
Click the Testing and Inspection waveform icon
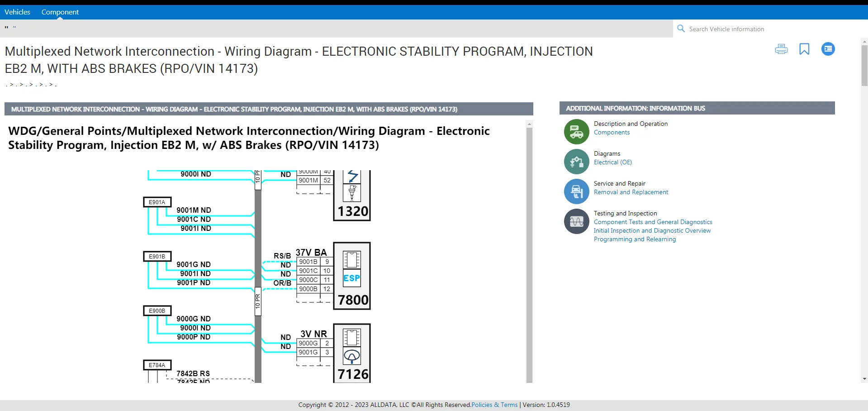pos(576,221)
